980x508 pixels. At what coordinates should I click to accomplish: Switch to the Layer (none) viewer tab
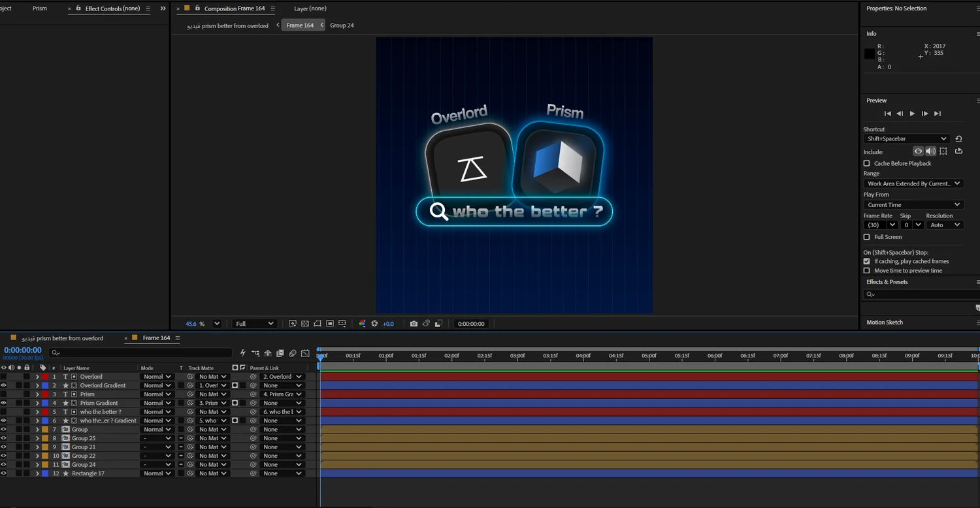point(310,8)
